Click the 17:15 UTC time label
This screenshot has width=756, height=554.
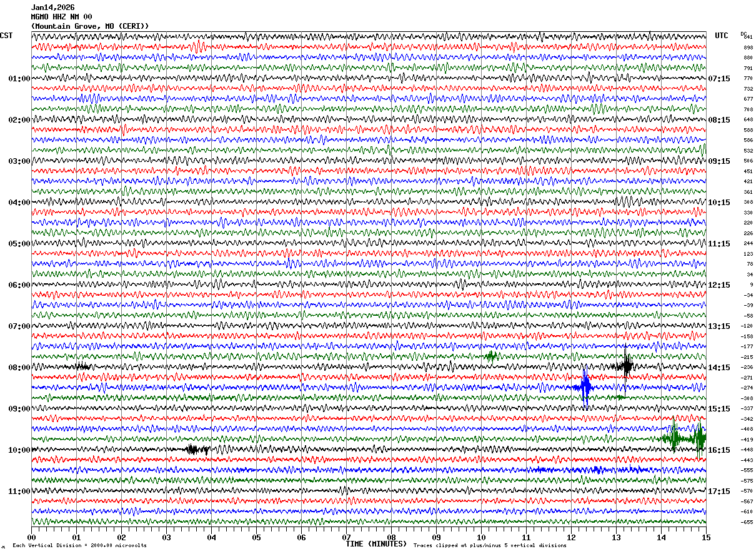coord(719,491)
